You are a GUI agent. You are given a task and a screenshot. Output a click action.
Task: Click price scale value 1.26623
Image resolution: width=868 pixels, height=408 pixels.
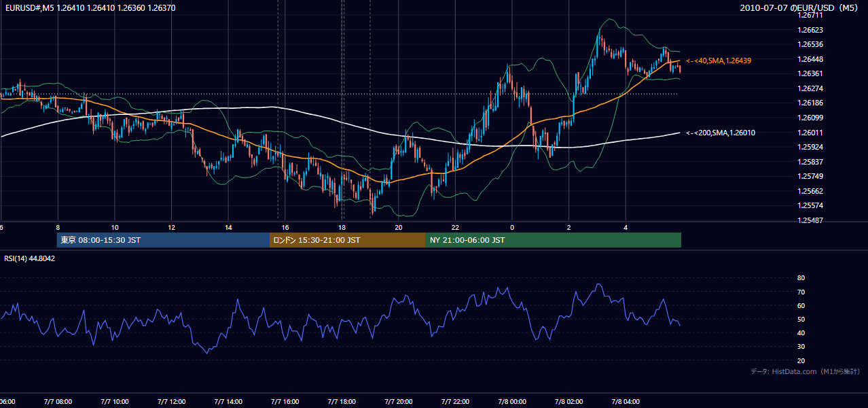coord(810,30)
